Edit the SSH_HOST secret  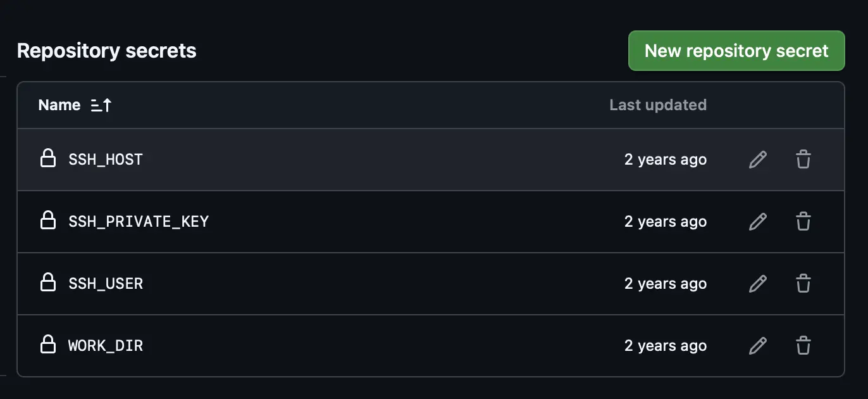tap(757, 160)
